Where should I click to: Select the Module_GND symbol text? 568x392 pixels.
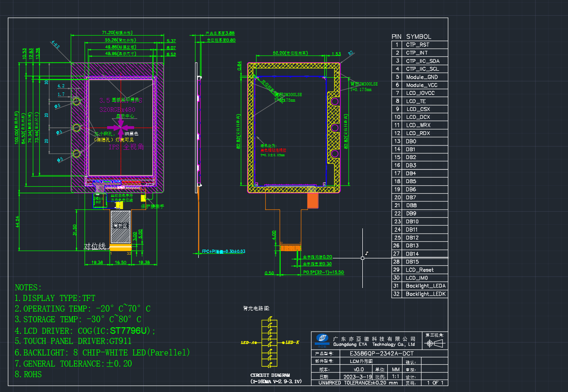[422, 77]
